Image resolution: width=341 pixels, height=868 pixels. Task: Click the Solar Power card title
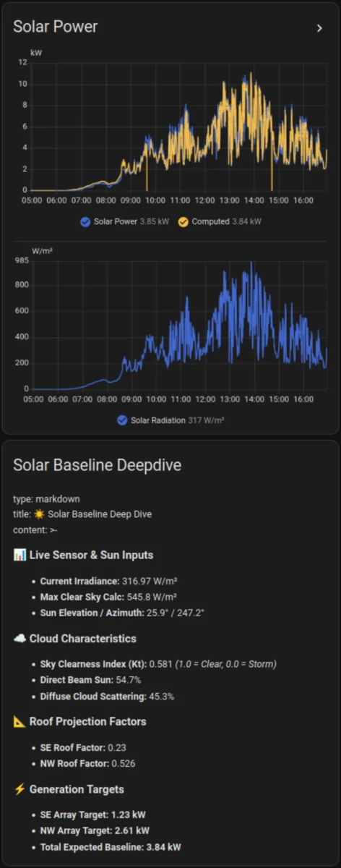click(x=55, y=27)
